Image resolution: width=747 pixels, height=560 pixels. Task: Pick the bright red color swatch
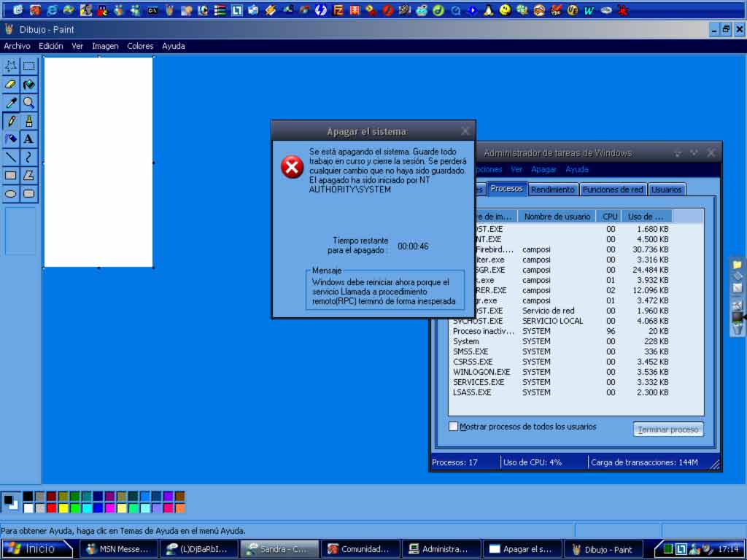[x=51, y=508]
